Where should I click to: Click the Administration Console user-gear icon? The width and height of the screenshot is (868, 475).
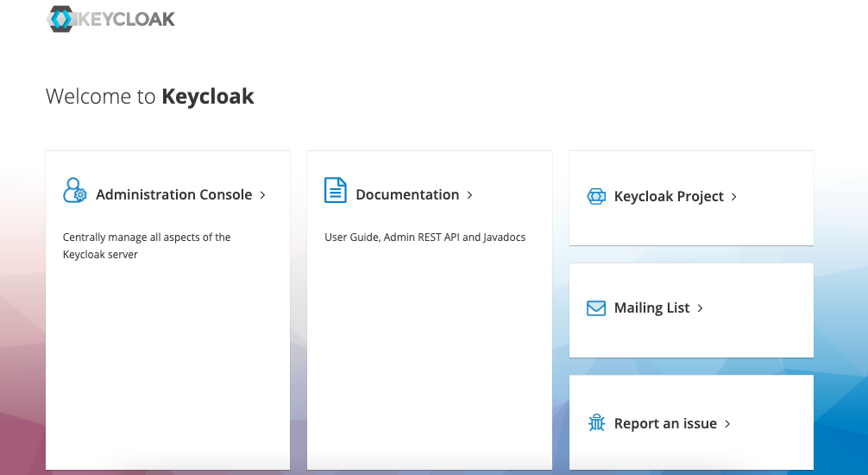pyautogui.click(x=75, y=190)
